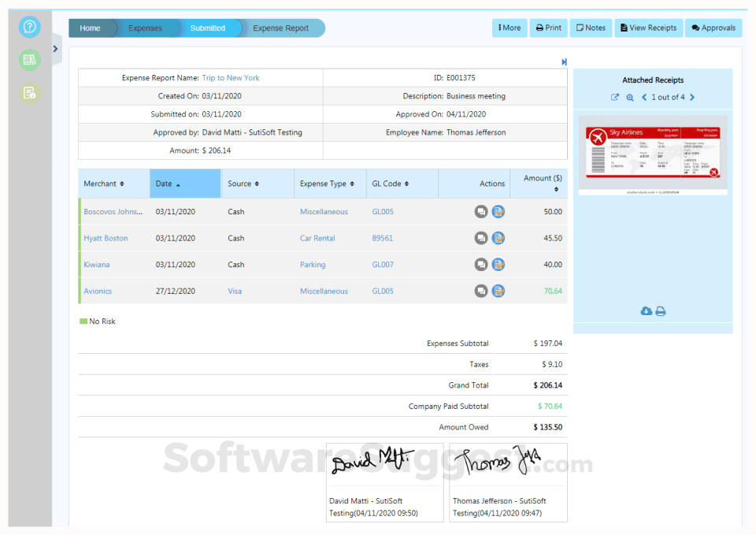Add a comment on the Hyatt Boston line

click(x=481, y=238)
